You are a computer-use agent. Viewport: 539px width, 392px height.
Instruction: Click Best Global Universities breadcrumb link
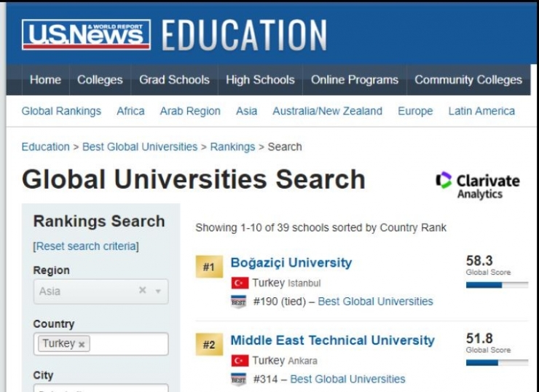click(140, 147)
